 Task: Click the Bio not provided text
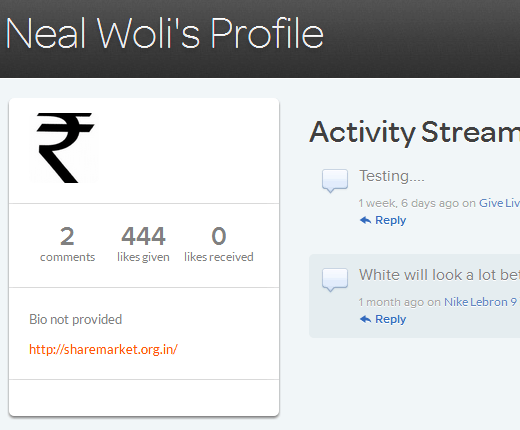tap(76, 319)
